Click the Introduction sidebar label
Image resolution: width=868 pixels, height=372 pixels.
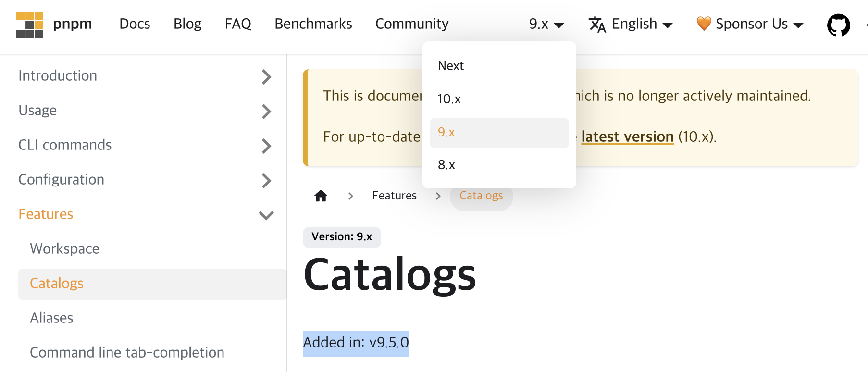[58, 76]
